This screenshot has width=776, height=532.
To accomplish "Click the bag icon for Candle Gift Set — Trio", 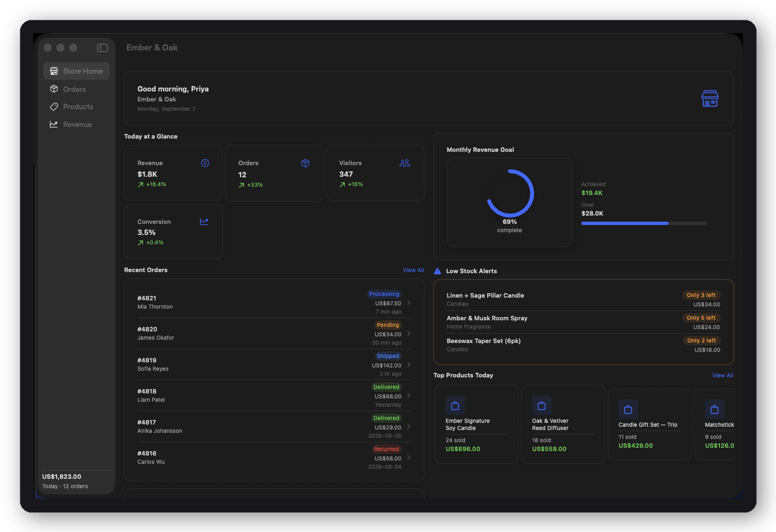I will pos(628,410).
